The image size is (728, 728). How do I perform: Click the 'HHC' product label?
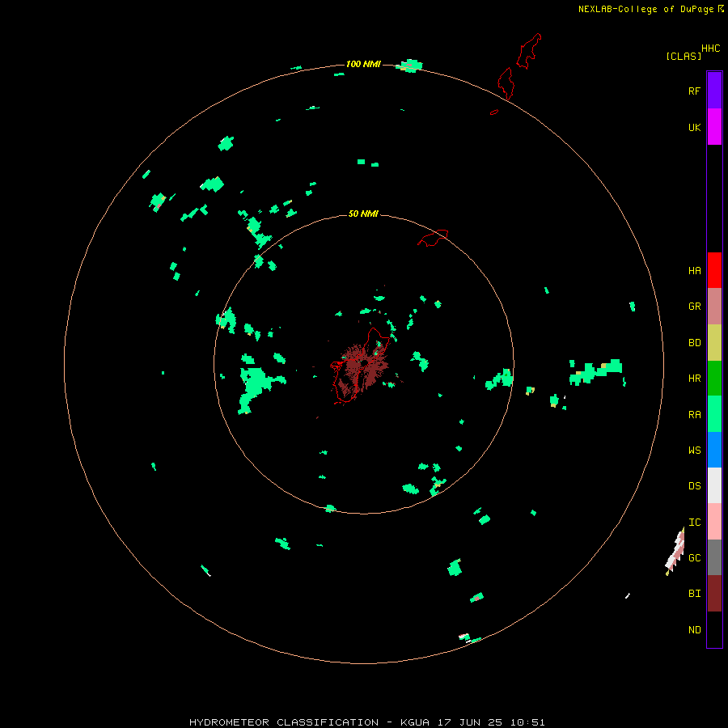(710, 49)
